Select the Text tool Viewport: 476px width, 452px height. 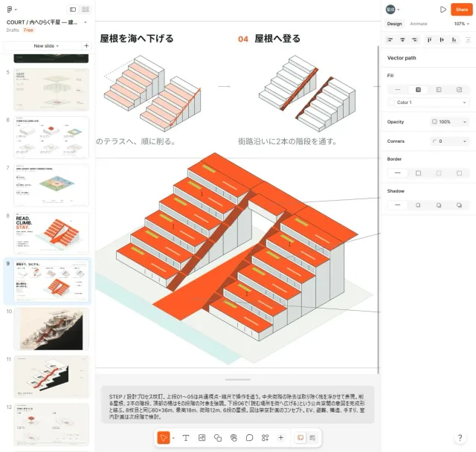pyautogui.click(x=186, y=438)
